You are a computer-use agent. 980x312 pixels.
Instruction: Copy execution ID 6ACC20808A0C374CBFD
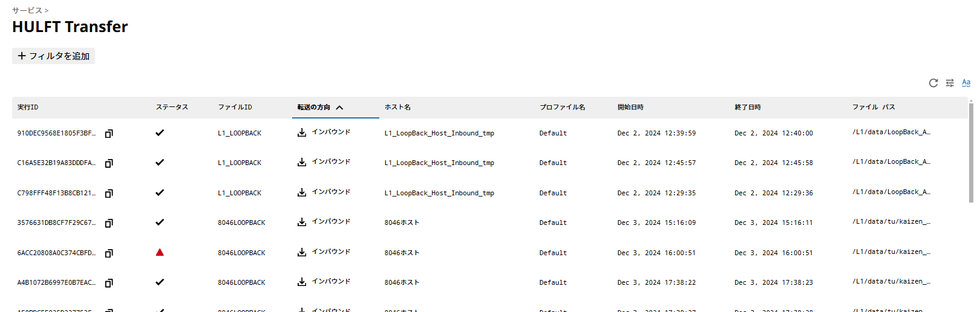(x=109, y=253)
